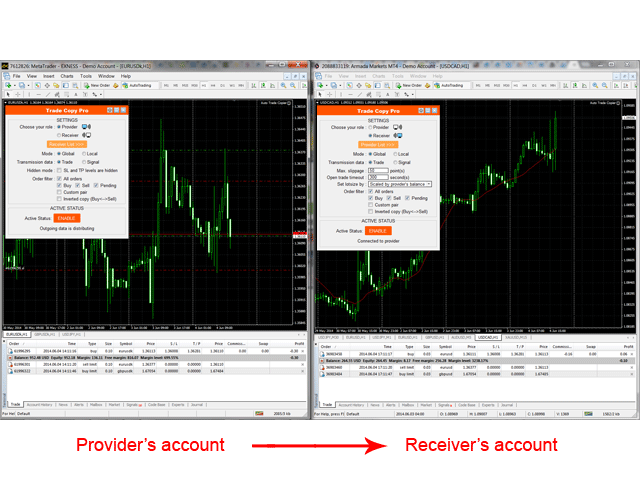The image size is (640, 480).
Task: Open profiles dropdown arrow in Armada Markets toolbar
Action: (x=340, y=85)
